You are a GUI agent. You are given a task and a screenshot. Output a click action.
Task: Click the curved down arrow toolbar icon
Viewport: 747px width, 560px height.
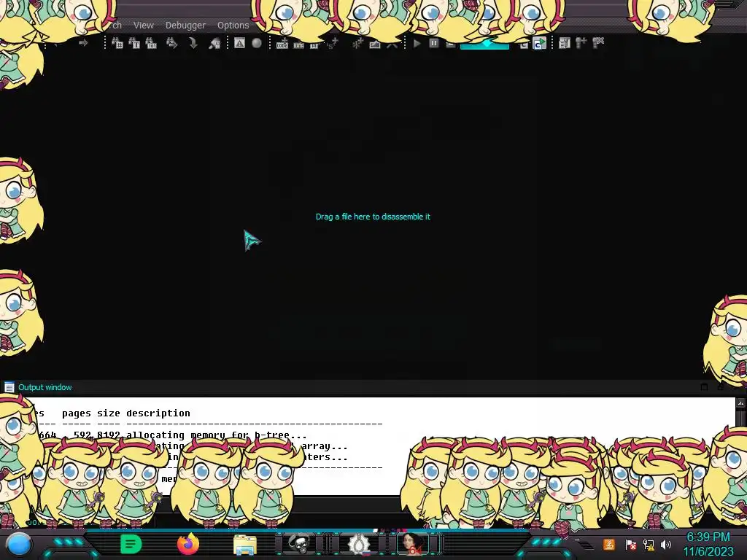(193, 43)
